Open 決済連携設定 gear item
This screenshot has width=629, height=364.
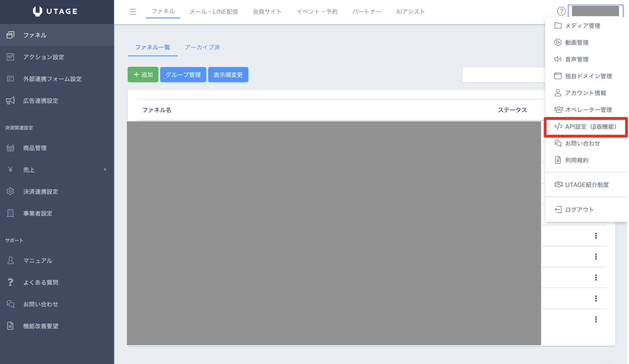tap(41, 191)
